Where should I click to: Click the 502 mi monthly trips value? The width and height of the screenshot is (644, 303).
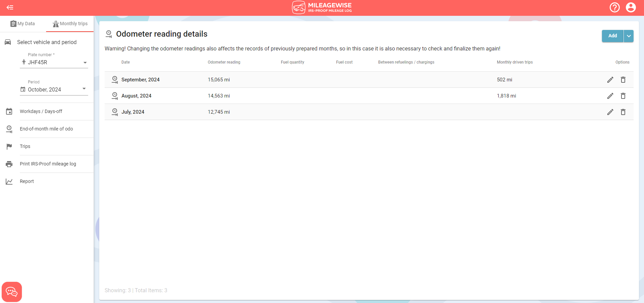504,80
